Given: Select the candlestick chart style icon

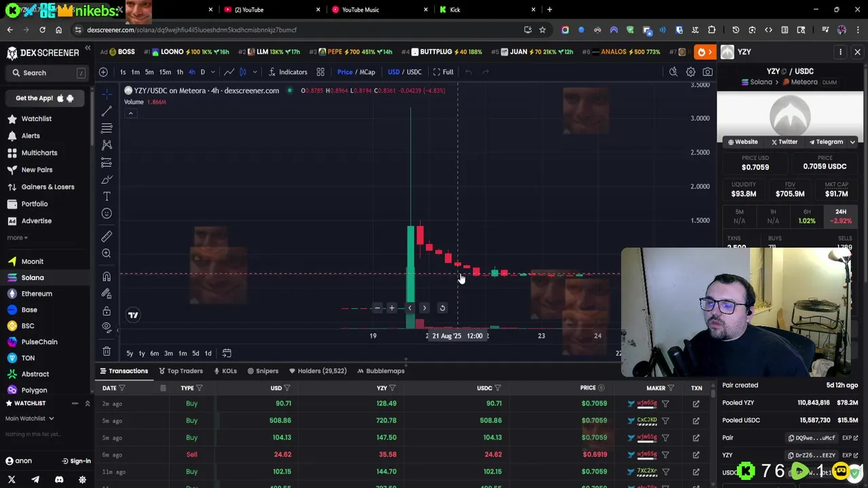Looking at the screenshot, I should 243,72.
